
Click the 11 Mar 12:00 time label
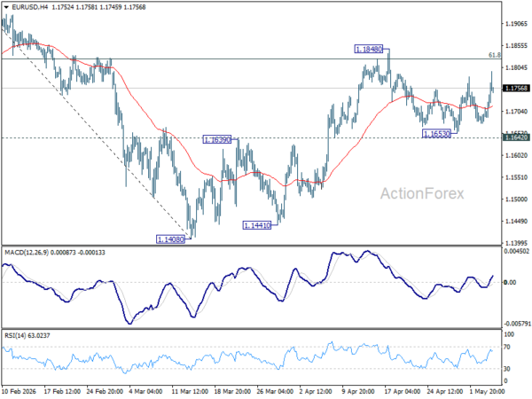(190, 392)
